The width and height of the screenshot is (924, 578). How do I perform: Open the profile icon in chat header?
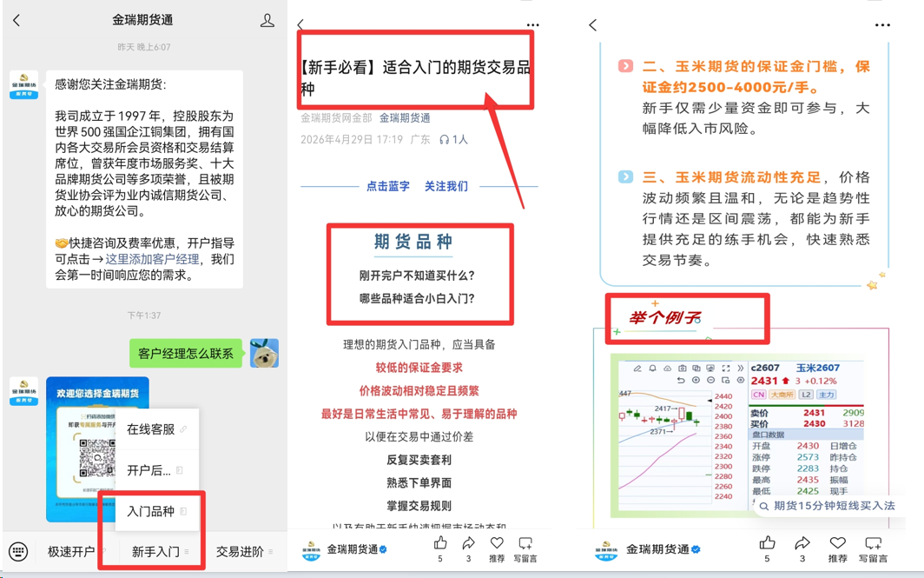[x=267, y=21]
